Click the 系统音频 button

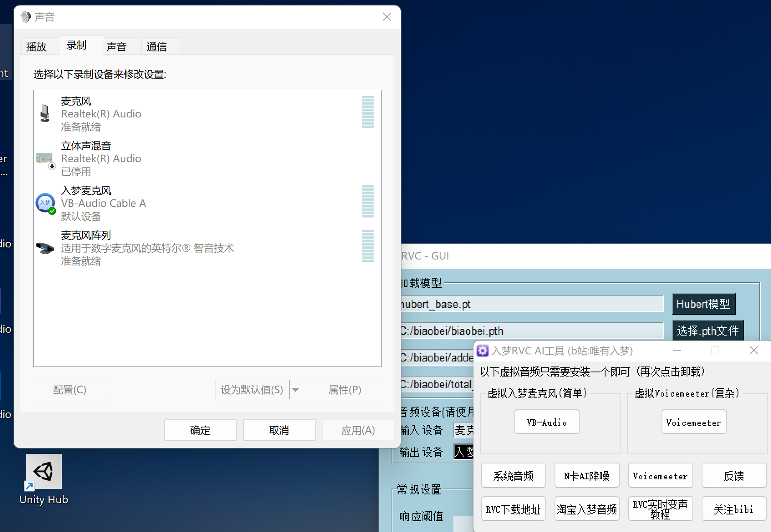click(513, 476)
